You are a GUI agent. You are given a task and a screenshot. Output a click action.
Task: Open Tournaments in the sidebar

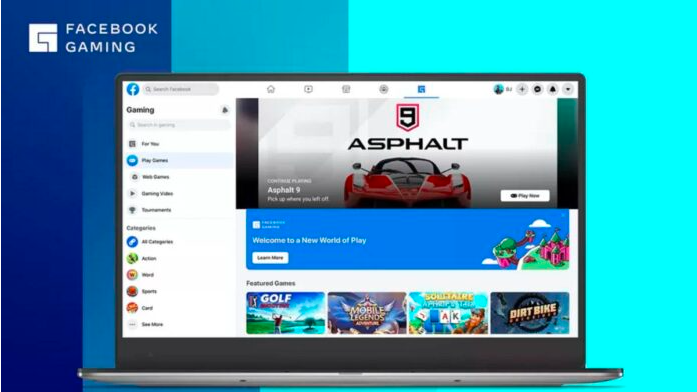coord(179,210)
